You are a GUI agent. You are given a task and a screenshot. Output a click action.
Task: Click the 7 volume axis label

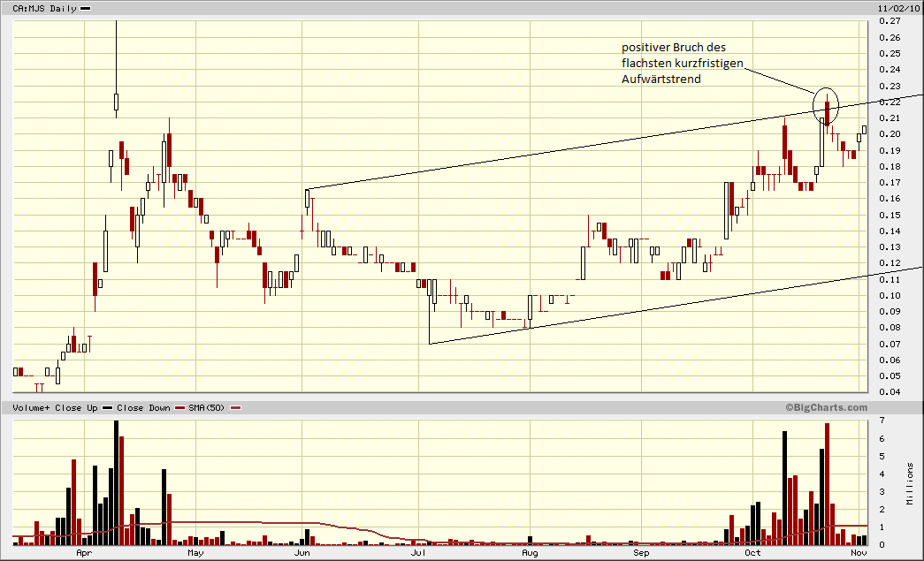coord(882,421)
